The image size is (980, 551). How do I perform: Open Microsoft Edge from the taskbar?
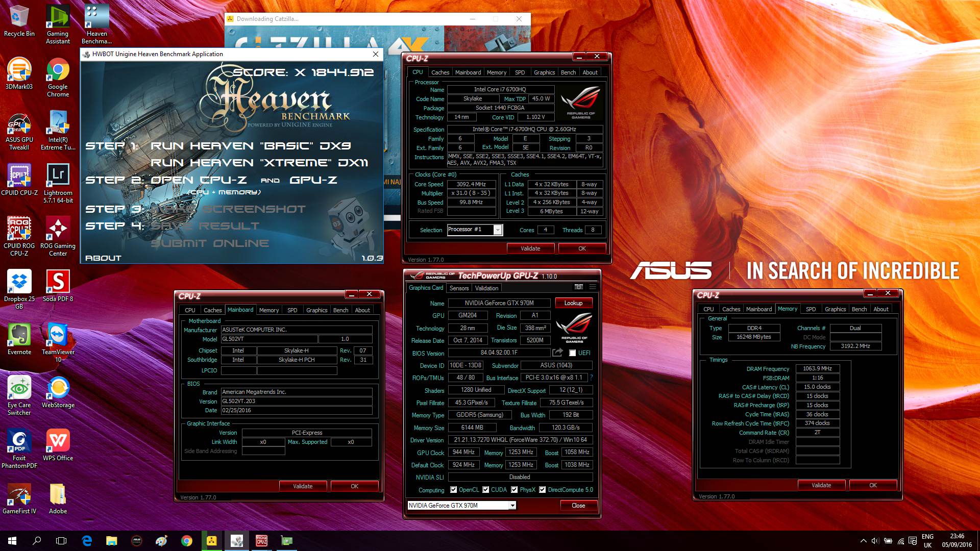pos(87,541)
